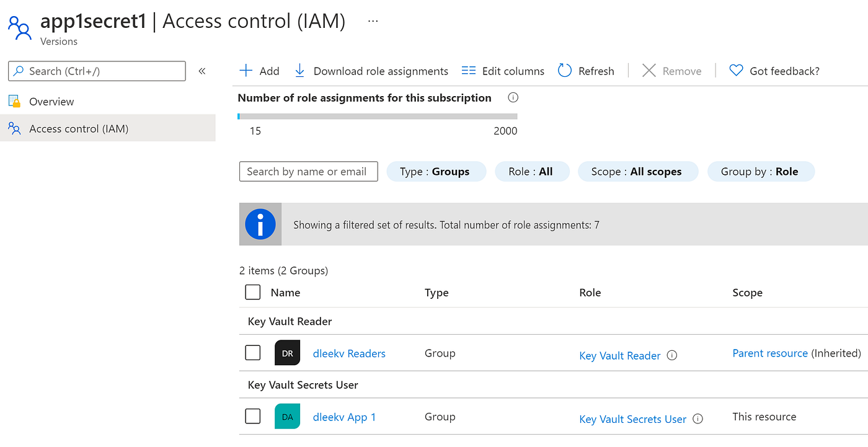
Task: Select the dleekv App 1 row checkbox
Action: pyautogui.click(x=253, y=416)
